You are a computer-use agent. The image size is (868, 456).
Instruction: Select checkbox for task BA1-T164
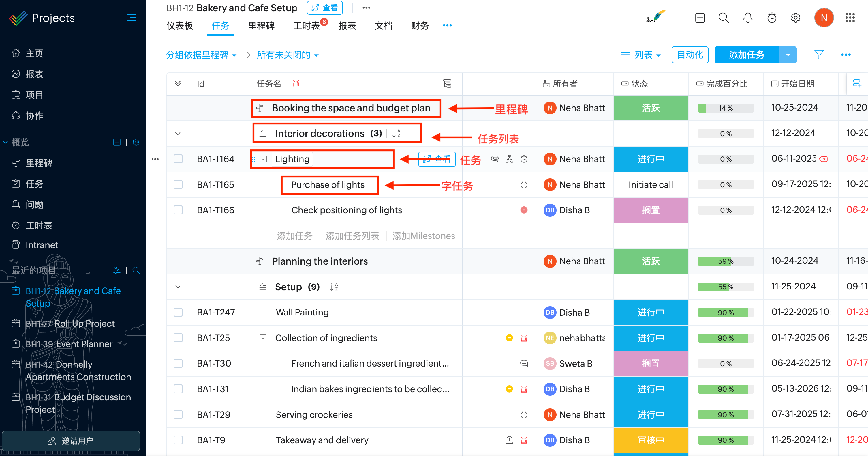pos(178,159)
